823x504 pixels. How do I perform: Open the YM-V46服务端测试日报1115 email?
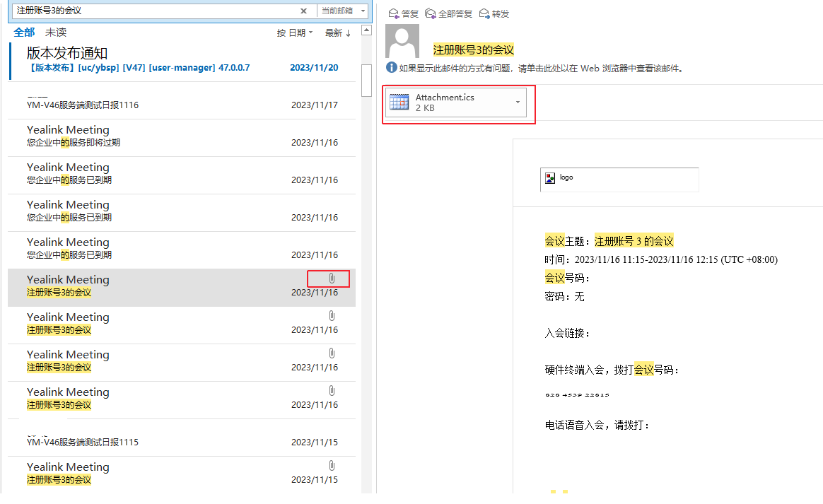pos(182,439)
